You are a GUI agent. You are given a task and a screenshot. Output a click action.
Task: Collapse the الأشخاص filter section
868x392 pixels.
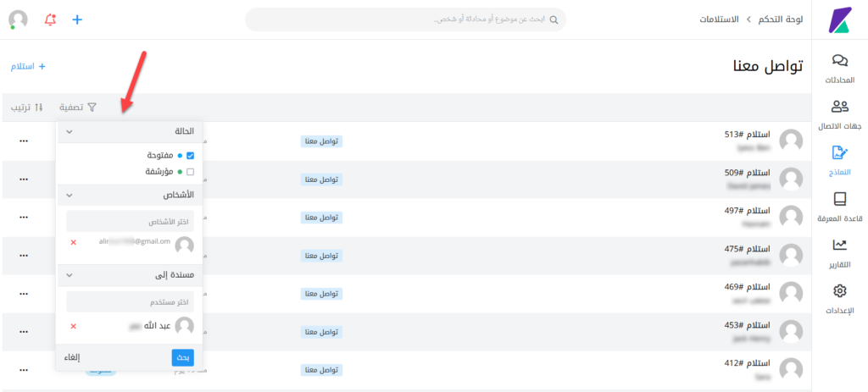(x=70, y=195)
